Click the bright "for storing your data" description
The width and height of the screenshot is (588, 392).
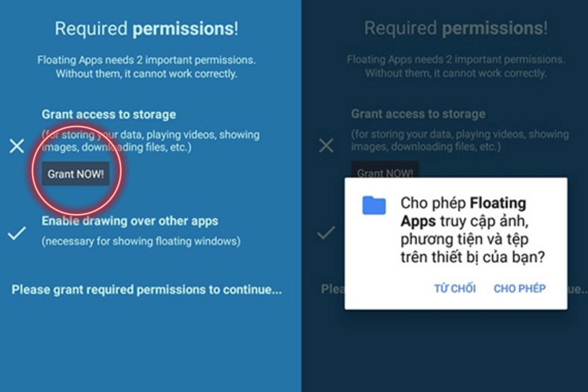tap(150, 141)
